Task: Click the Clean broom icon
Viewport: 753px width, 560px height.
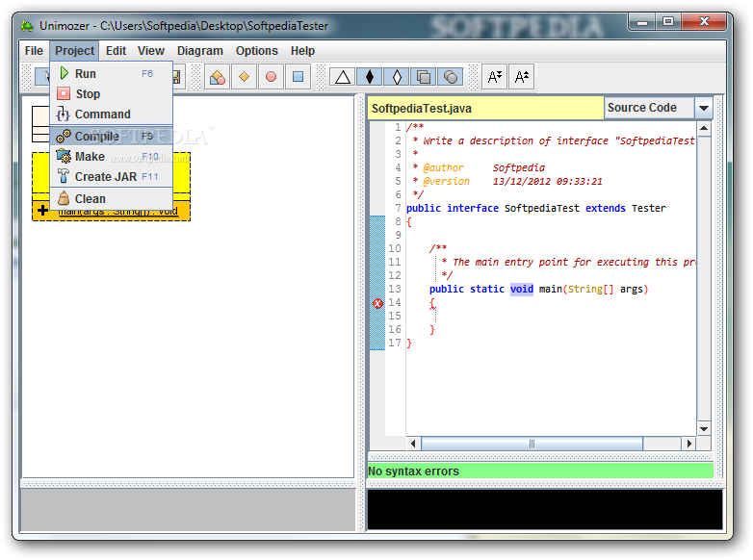Action: tap(64, 198)
